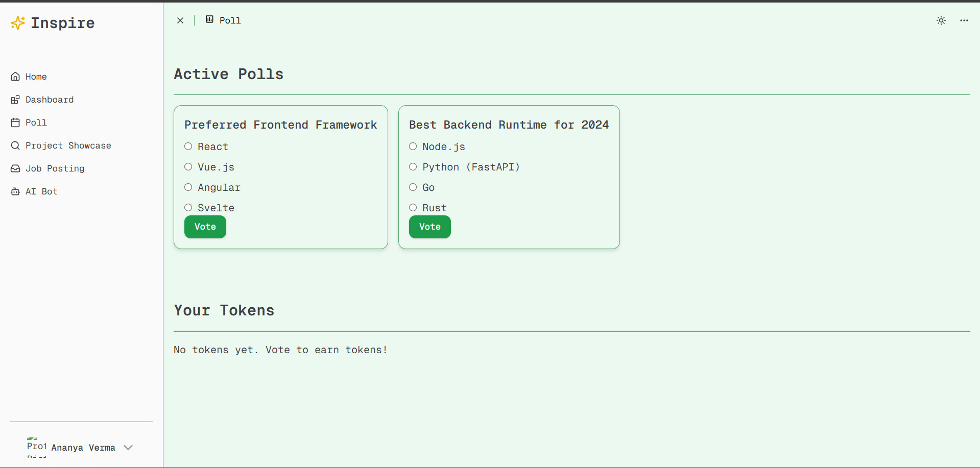Click Ananya Verma's profile picture
Screen dimensions: 980x468
36,447
